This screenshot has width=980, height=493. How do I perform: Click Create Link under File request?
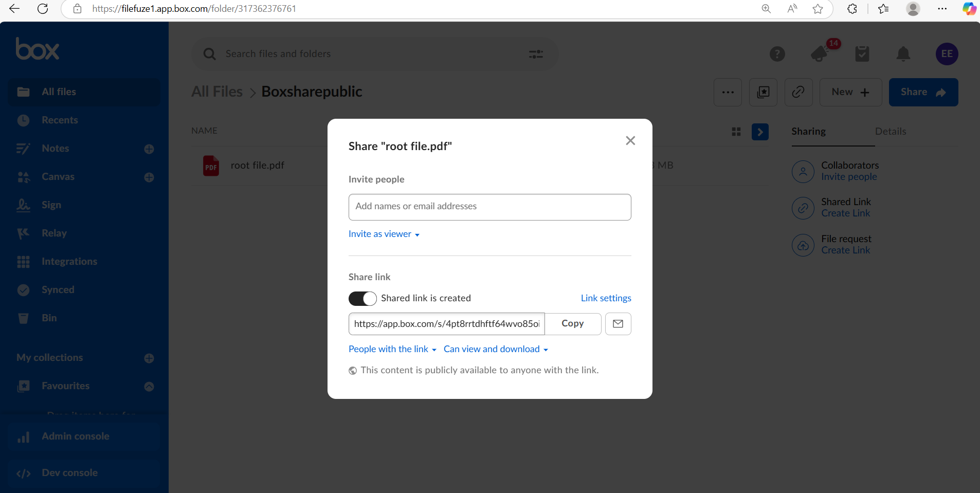coord(846,250)
